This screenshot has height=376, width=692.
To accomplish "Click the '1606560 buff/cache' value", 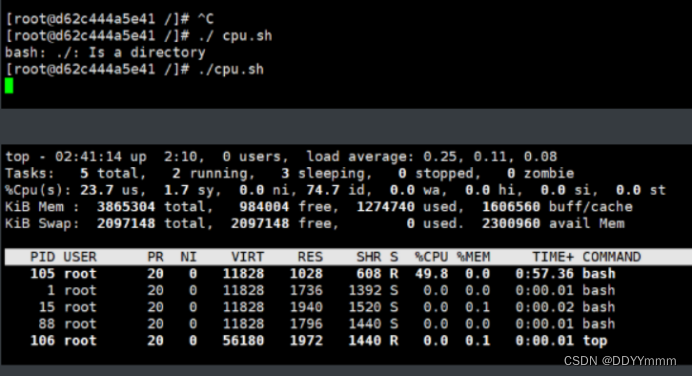I will click(557, 207).
